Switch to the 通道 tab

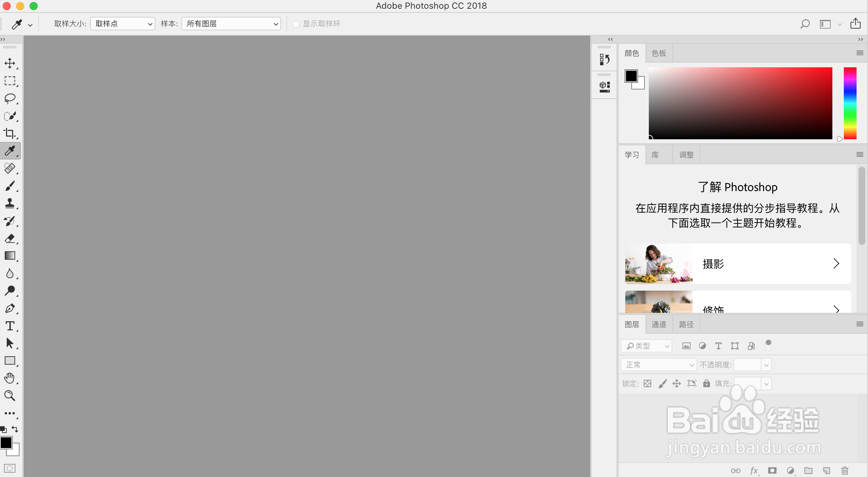pyautogui.click(x=659, y=324)
